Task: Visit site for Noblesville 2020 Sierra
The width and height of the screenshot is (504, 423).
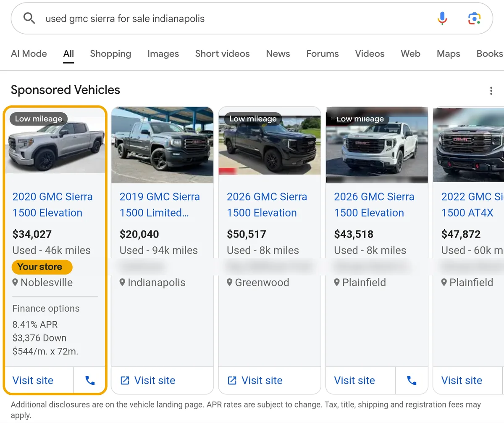Action: (33, 381)
